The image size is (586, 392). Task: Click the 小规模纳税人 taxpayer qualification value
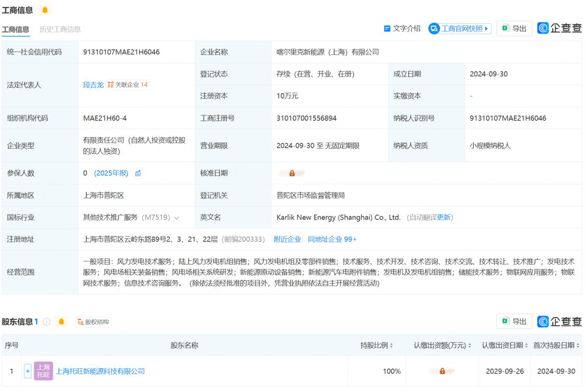(x=490, y=146)
